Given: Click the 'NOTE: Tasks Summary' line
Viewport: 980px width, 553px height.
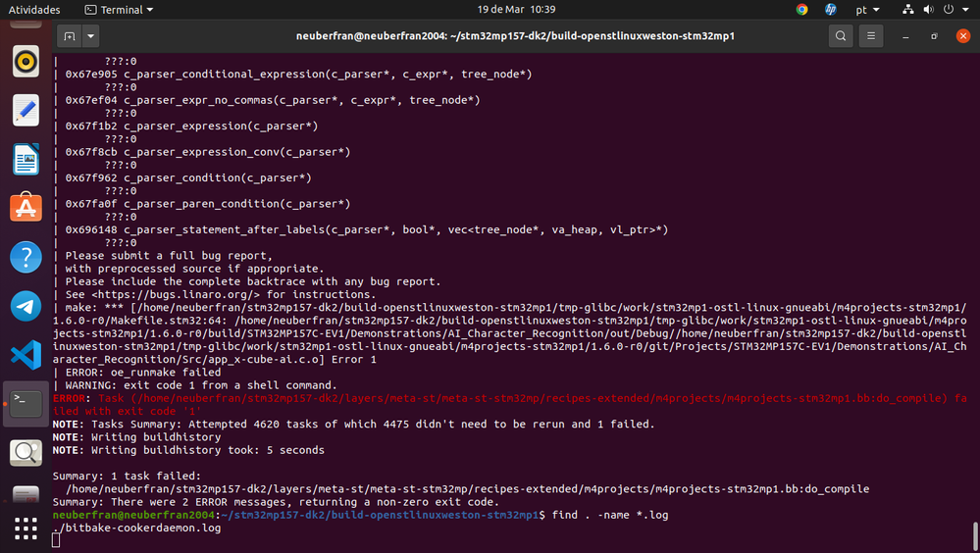Looking at the screenshot, I should pos(354,425).
